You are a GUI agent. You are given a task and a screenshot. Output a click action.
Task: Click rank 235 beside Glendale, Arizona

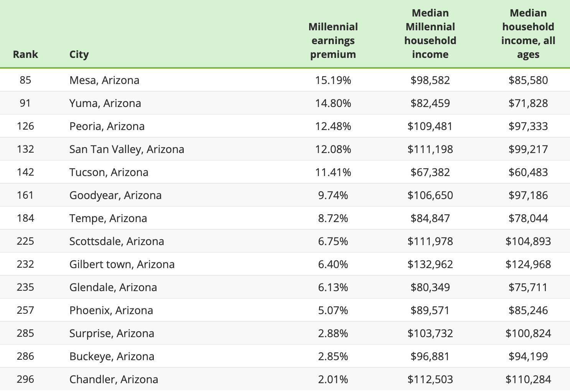(25, 287)
